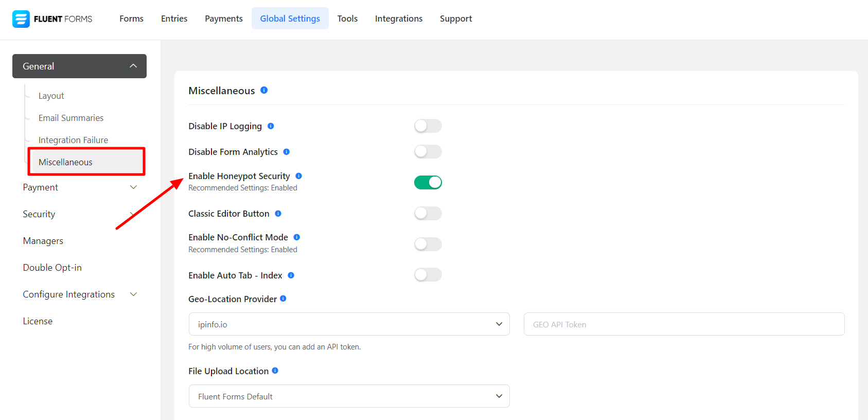The height and width of the screenshot is (420, 868).
Task: Turn off the Honeypot Security toggle
Action: (428, 182)
